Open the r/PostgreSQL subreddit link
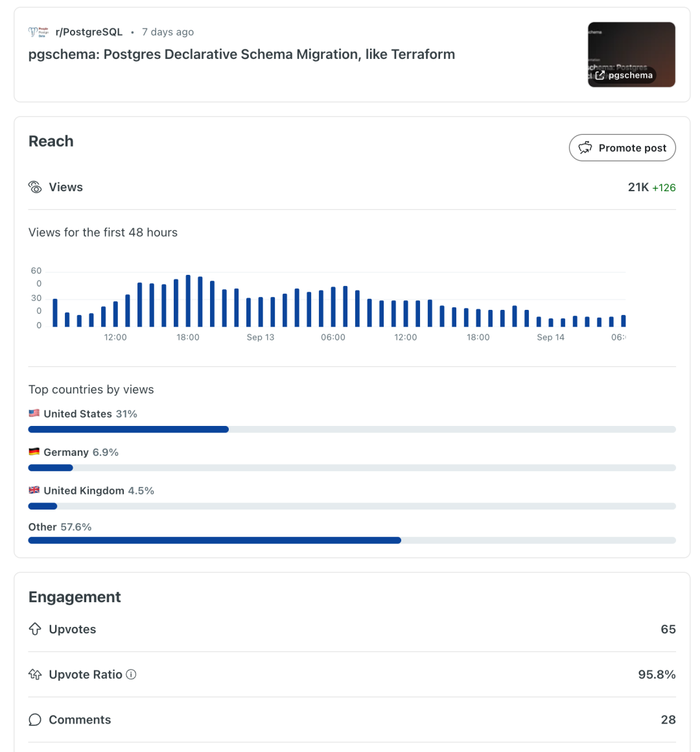The image size is (700, 752). [x=89, y=32]
